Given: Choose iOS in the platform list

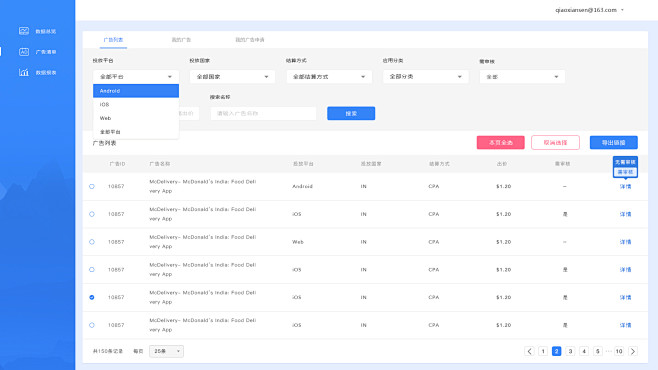Looking at the screenshot, I should pyautogui.click(x=136, y=104).
